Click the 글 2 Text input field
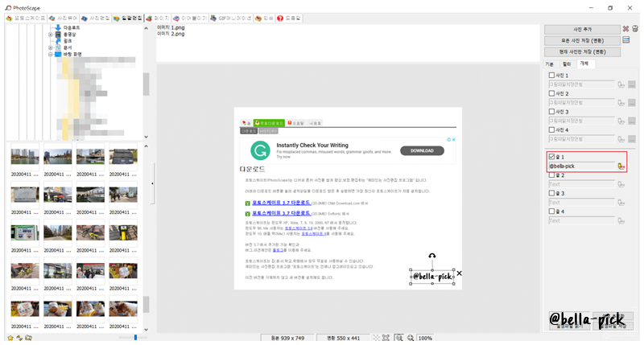This screenshot has width=644, height=345. (581, 185)
